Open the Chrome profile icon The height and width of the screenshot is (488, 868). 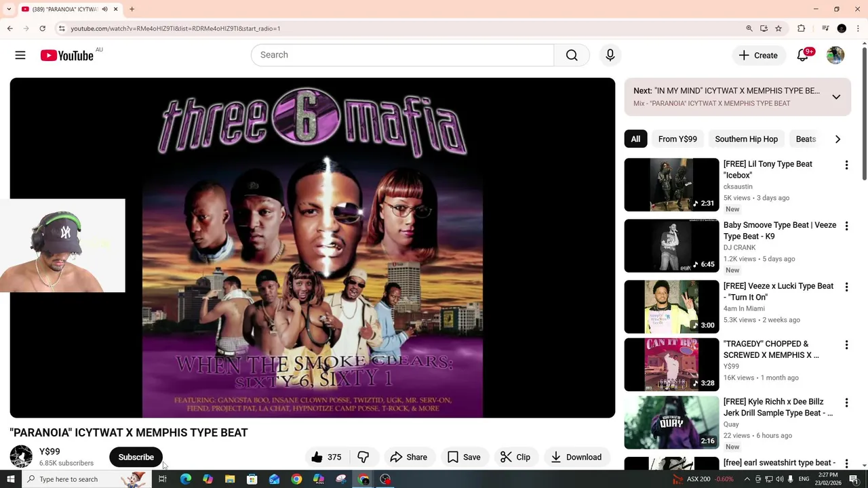(842, 28)
